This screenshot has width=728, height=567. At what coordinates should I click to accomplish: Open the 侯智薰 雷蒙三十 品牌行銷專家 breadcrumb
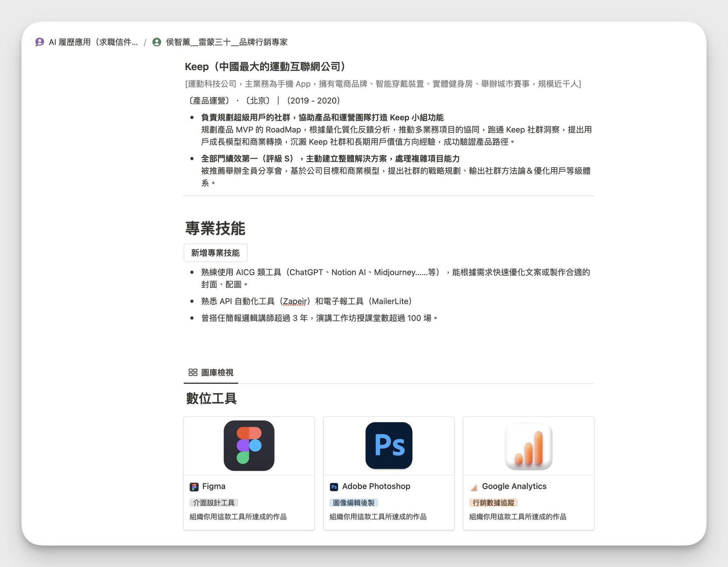[226, 42]
